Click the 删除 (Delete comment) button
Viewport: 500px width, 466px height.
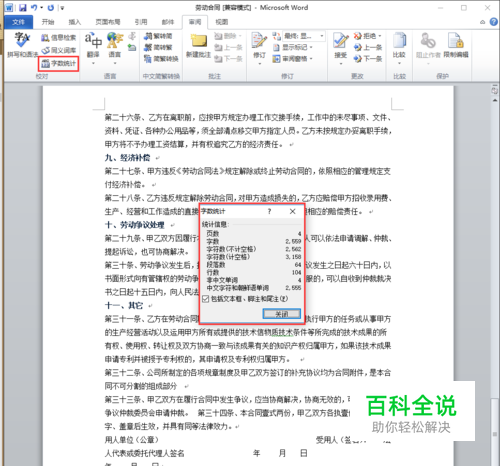click(x=228, y=36)
